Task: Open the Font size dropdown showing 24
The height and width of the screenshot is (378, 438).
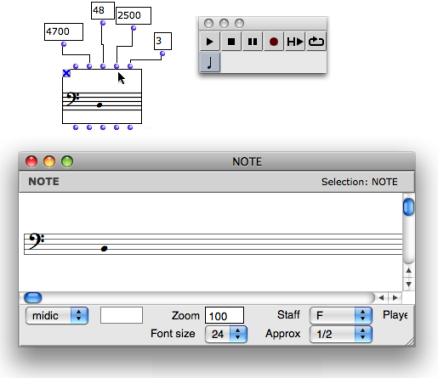Action: point(226,334)
